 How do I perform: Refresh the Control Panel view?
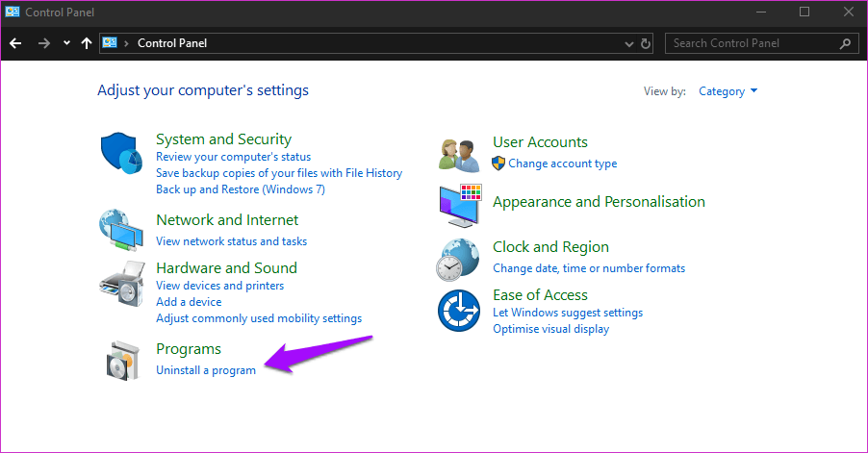[646, 43]
